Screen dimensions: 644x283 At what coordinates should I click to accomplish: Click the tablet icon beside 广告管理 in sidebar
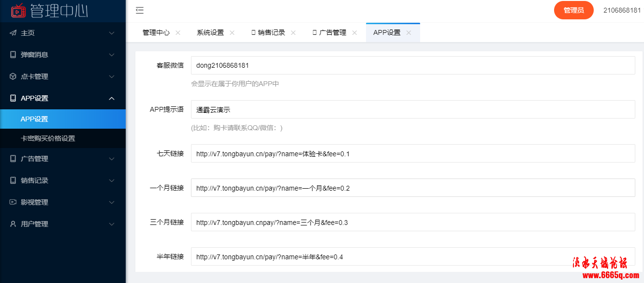[x=13, y=159]
